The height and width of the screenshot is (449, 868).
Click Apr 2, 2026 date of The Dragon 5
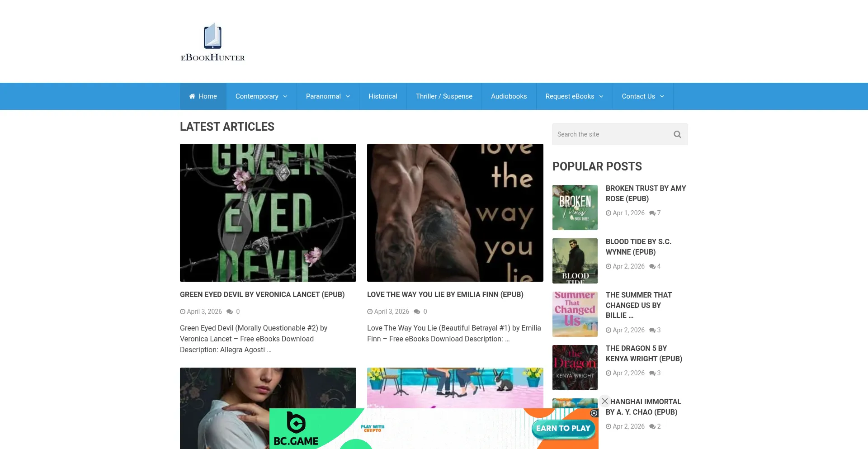(x=628, y=373)
